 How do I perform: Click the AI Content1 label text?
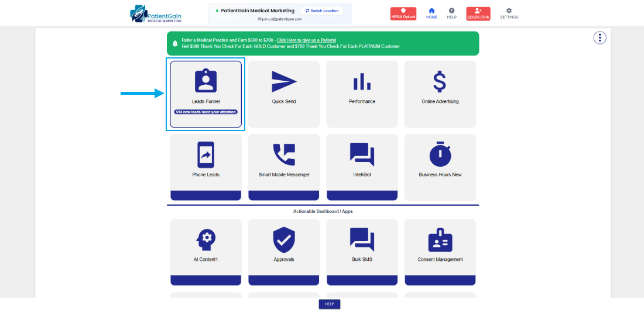(205, 259)
